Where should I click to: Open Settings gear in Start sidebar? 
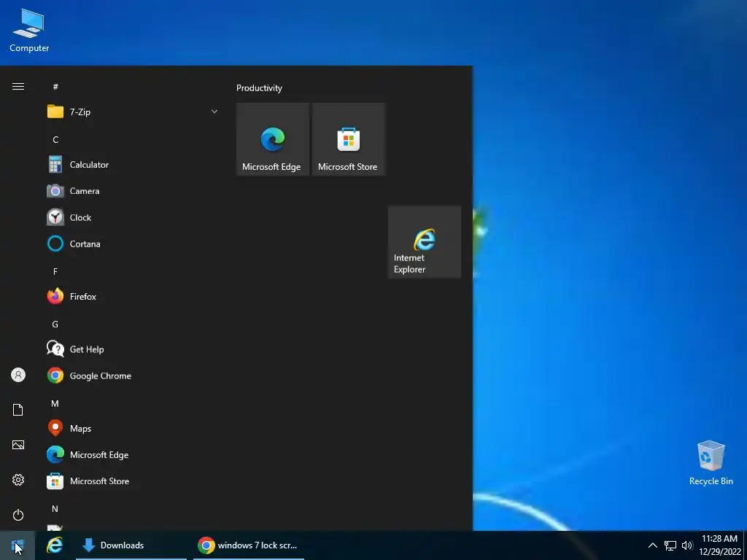pyautogui.click(x=18, y=480)
